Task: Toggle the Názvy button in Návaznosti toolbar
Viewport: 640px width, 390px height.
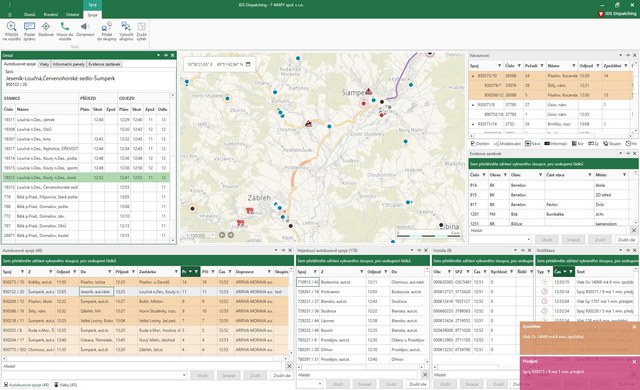Action: tap(533, 144)
